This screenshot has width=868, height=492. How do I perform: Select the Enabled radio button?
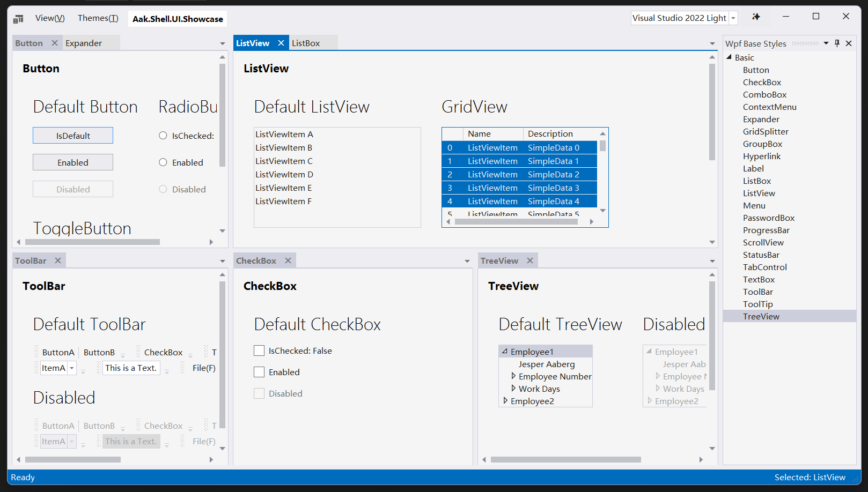[x=163, y=162]
